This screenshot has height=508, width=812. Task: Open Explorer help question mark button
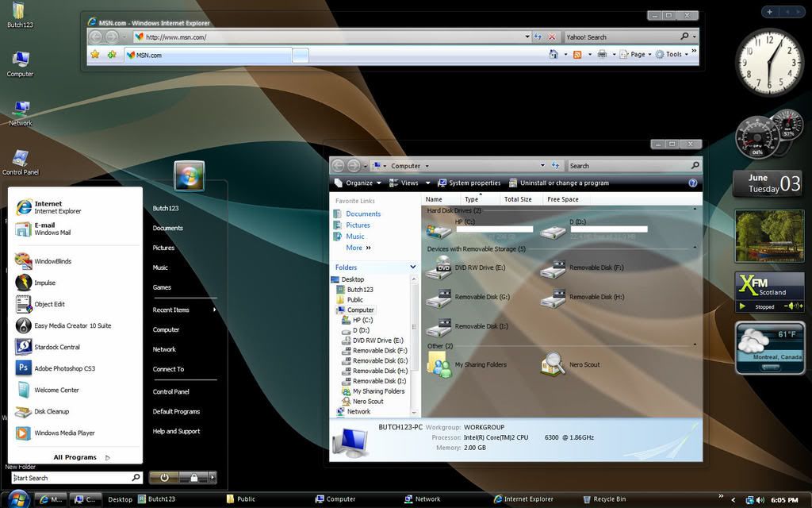click(693, 183)
